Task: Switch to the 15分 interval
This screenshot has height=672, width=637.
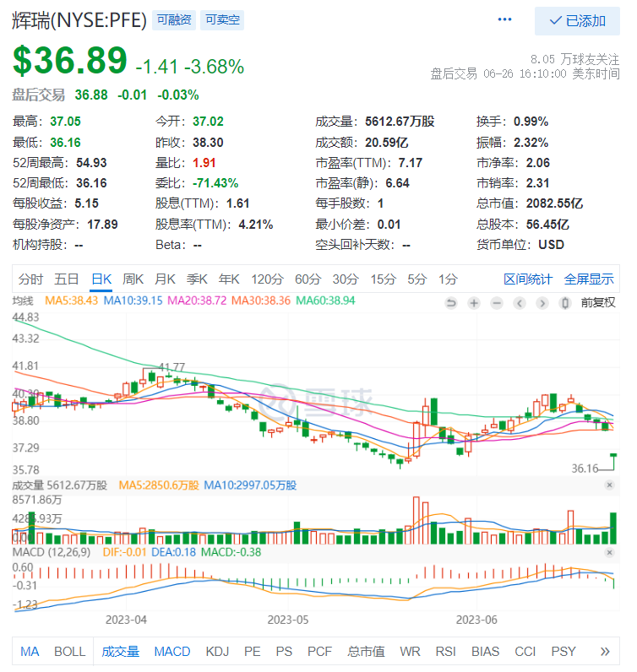Action: coord(384,279)
